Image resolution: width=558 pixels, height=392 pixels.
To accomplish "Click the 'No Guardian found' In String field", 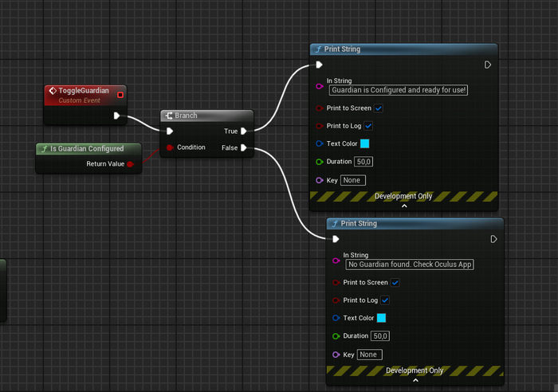I will point(410,265).
